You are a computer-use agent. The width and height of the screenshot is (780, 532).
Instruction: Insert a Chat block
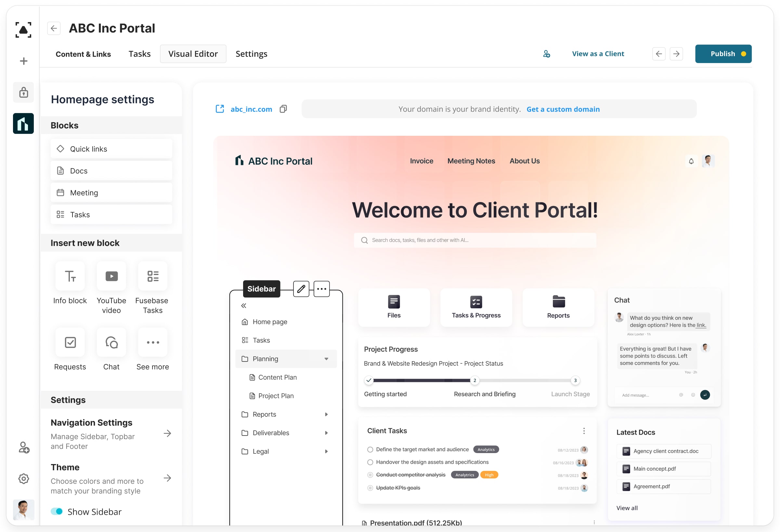tap(111, 342)
